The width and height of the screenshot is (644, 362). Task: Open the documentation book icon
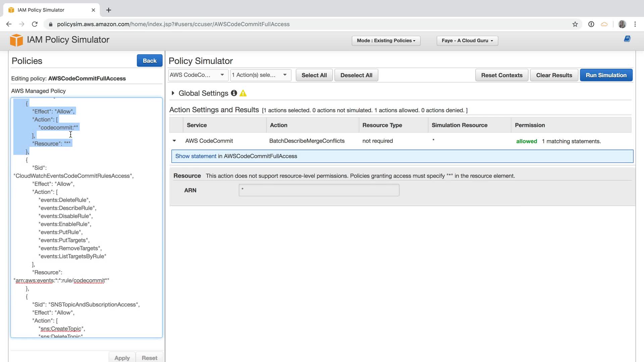(x=627, y=39)
